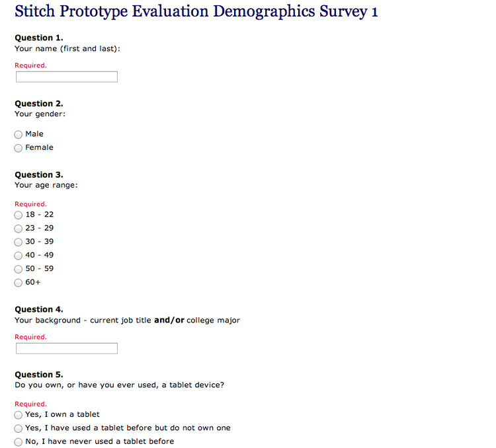Click the survey title heading

tap(196, 12)
